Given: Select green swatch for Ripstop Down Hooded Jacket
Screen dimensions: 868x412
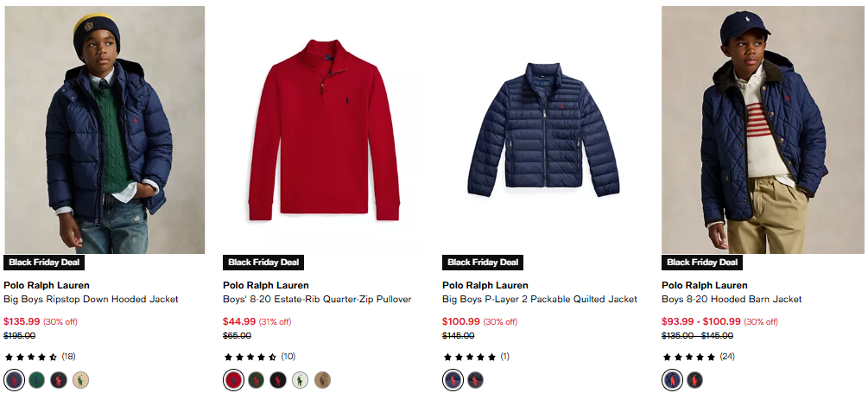Looking at the screenshot, I should pos(36,379).
